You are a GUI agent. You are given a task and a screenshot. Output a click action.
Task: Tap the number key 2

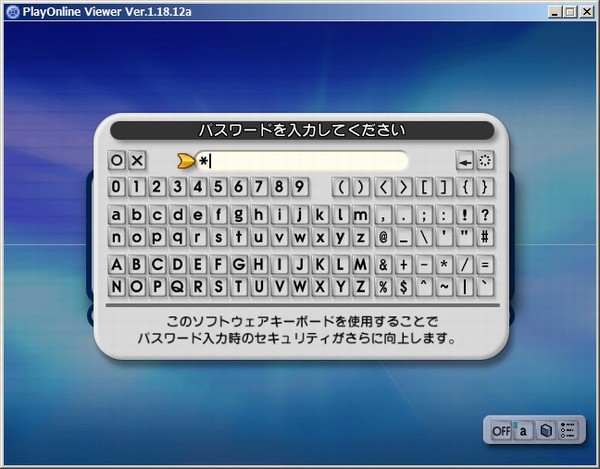[x=157, y=187]
